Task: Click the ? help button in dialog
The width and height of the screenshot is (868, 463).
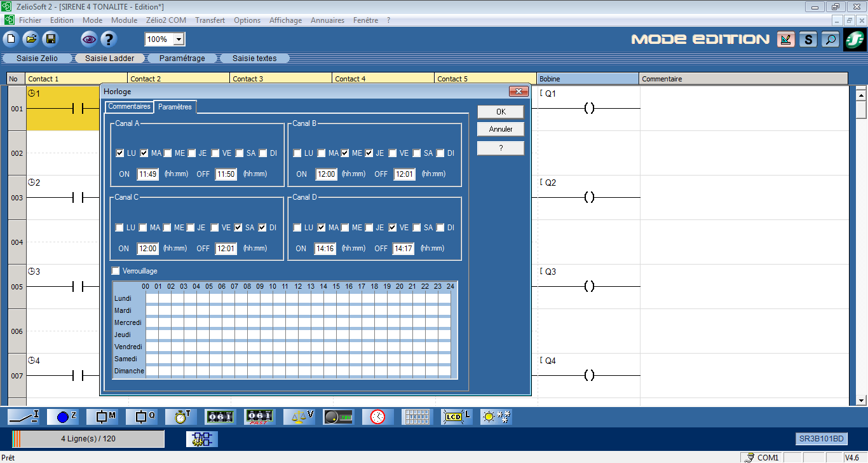Action: [x=501, y=148]
